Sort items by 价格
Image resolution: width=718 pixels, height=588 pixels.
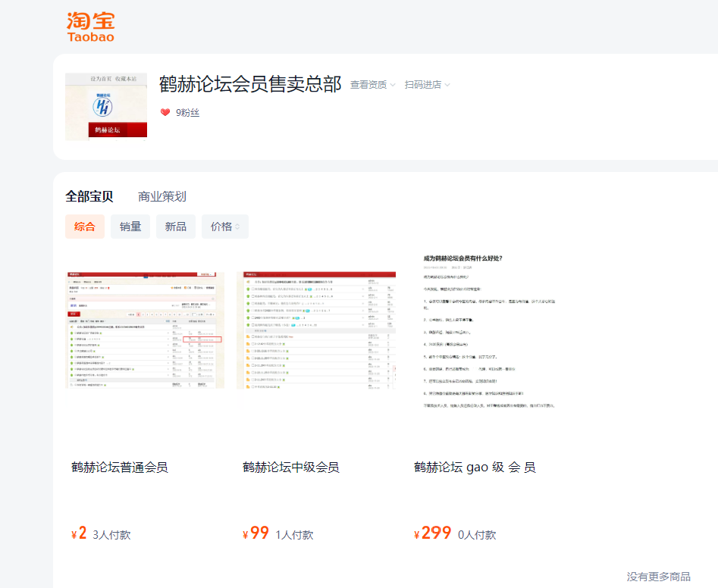224,227
